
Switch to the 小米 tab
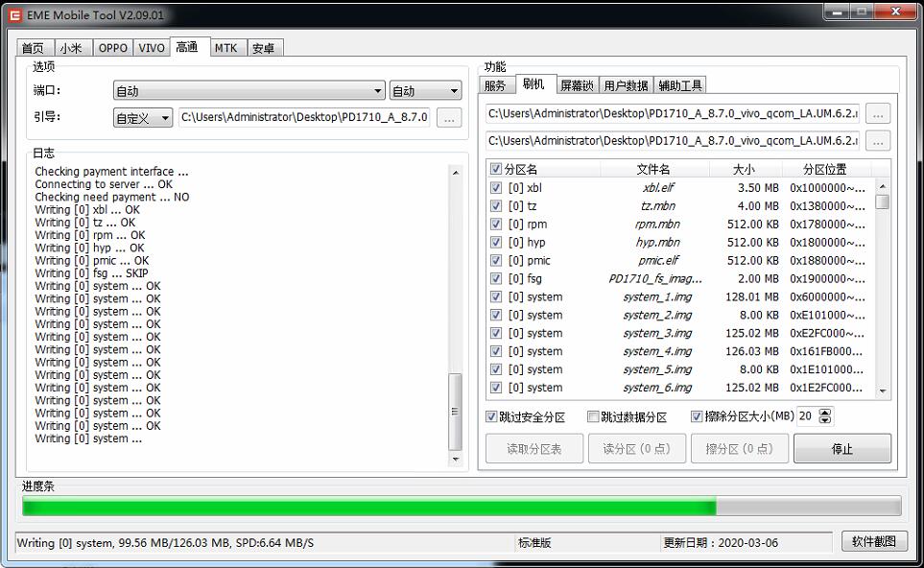[71, 48]
